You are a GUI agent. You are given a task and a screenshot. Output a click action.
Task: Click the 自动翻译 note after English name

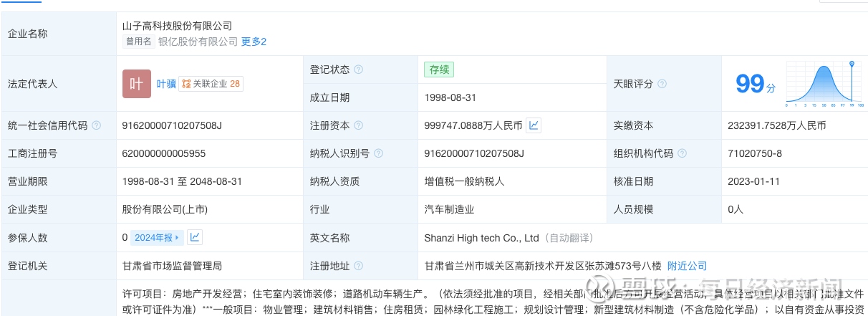[x=568, y=237]
